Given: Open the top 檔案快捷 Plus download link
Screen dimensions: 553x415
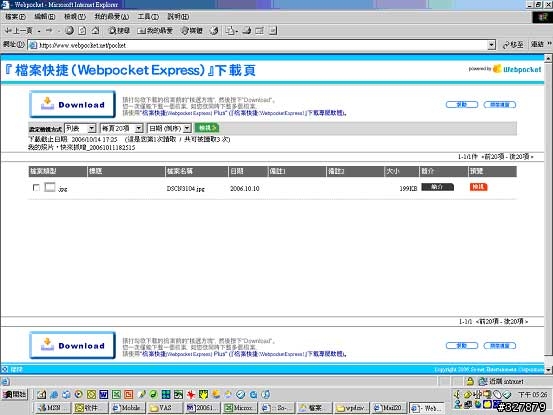Looking at the screenshot, I should (x=243, y=113).
